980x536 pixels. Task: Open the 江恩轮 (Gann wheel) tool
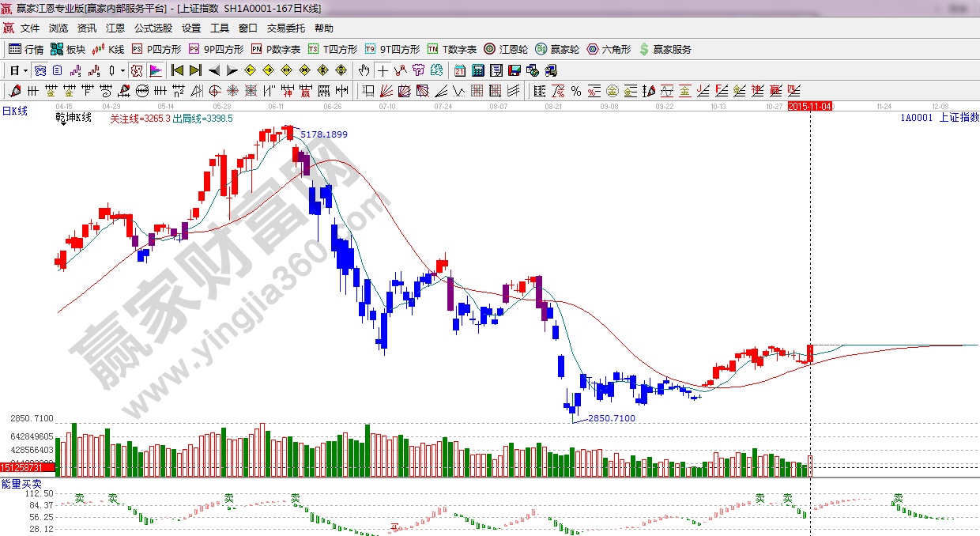click(x=507, y=49)
